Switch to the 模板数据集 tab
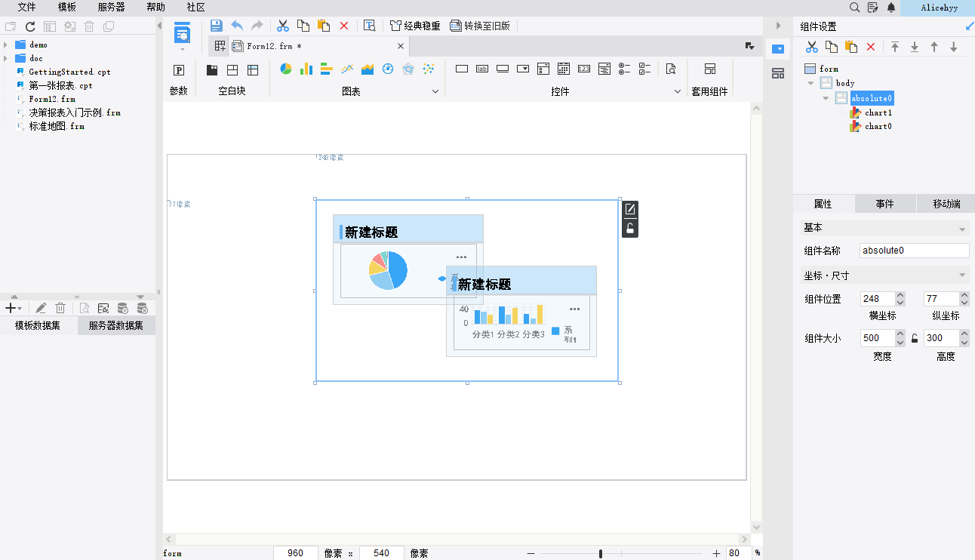975x560 pixels. pyautogui.click(x=38, y=326)
